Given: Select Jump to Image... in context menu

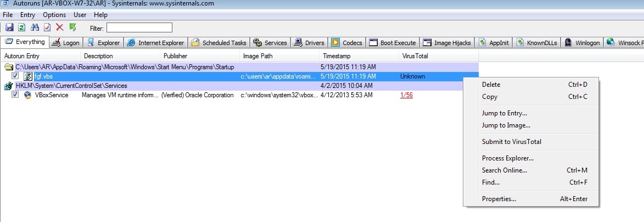Looking at the screenshot, I should pos(531,125).
